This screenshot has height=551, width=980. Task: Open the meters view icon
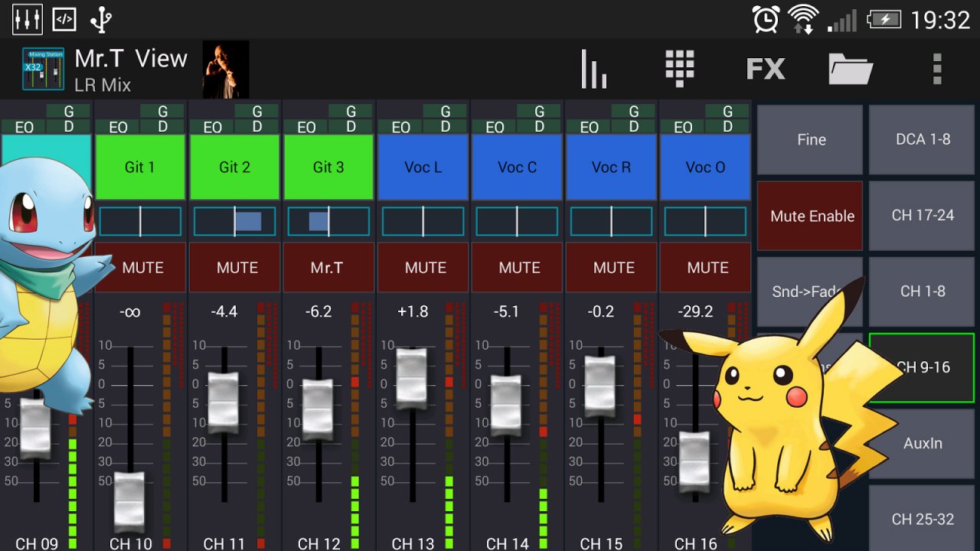click(x=594, y=69)
